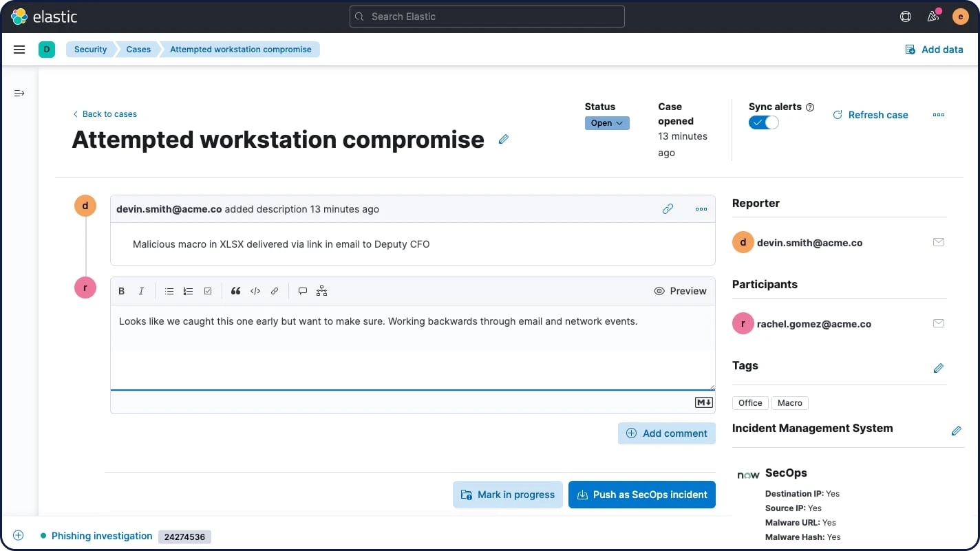Click Push as SecOps incident button

click(642, 495)
